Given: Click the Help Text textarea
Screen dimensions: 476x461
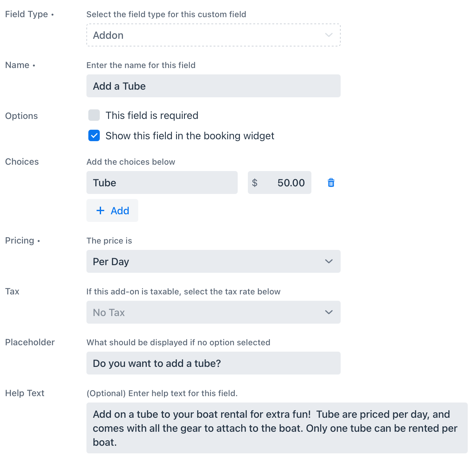Looking at the screenshot, I should pos(277,428).
